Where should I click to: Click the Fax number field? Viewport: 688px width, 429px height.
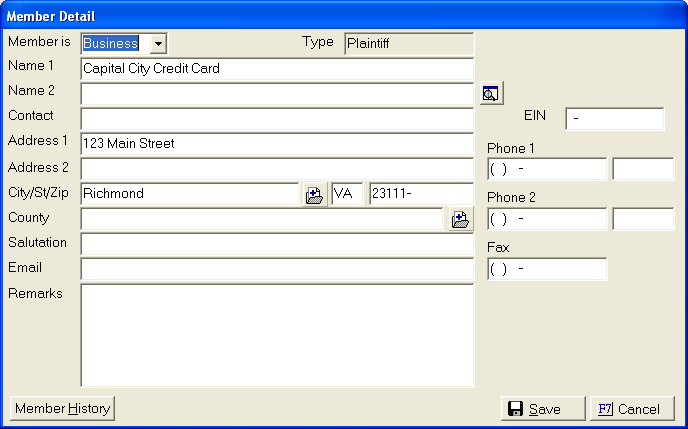pos(546,269)
